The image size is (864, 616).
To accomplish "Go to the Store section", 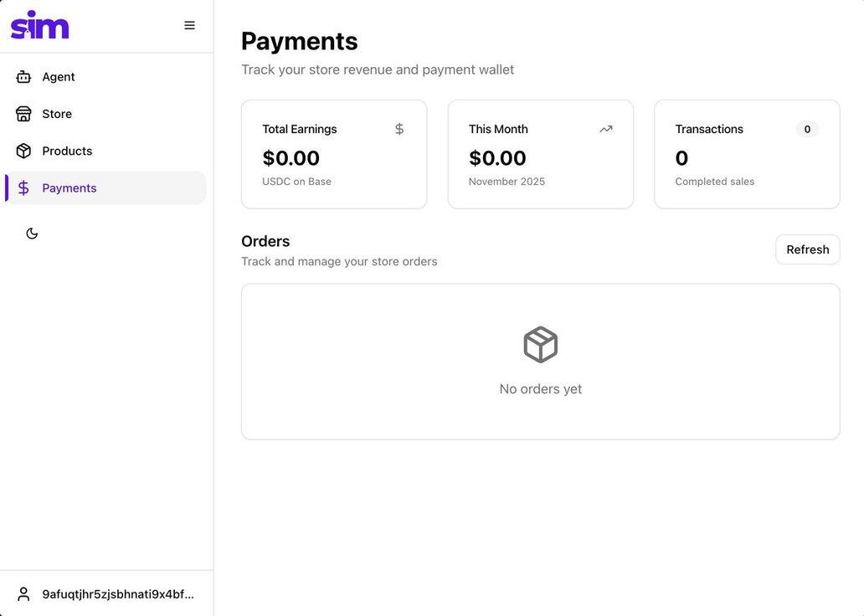I will [x=57, y=114].
